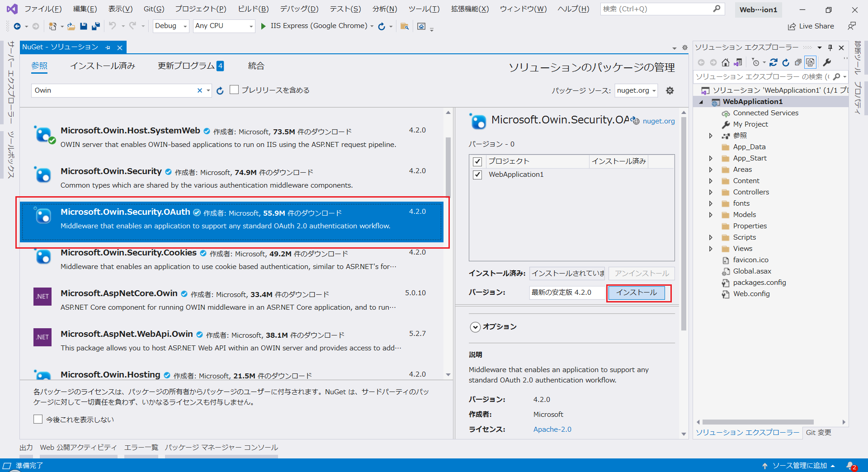Open NuGet package source settings gear
The image size is (868, 472).
click(670, 90)
